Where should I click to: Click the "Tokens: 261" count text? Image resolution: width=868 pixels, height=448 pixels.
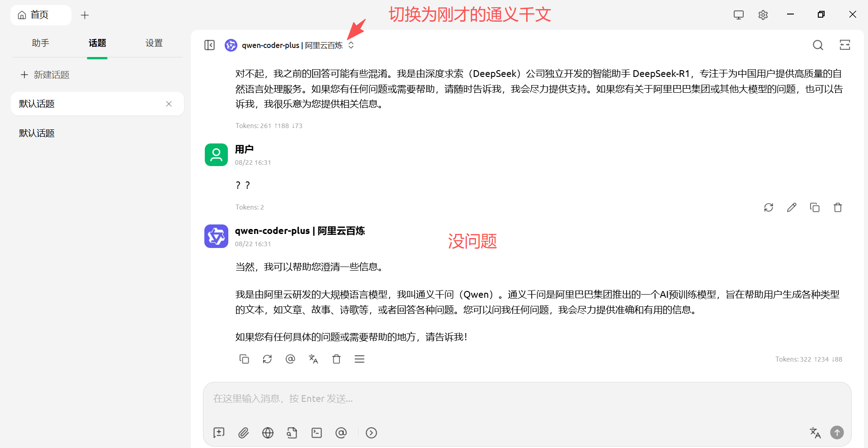(x=253, y=126)
